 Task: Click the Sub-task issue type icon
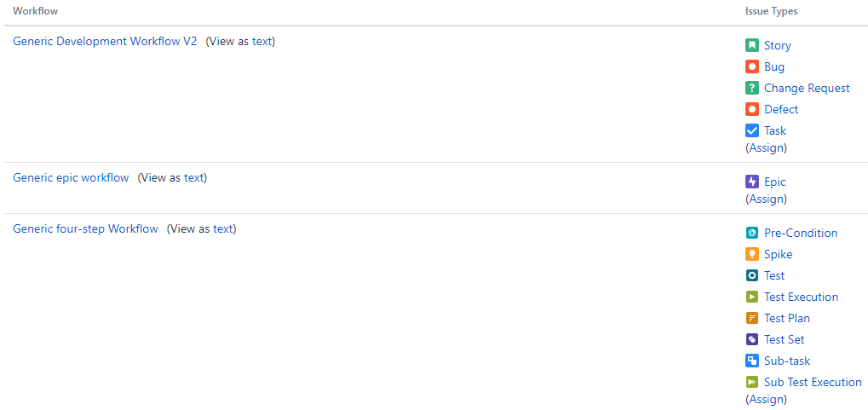tap(752, 361)
